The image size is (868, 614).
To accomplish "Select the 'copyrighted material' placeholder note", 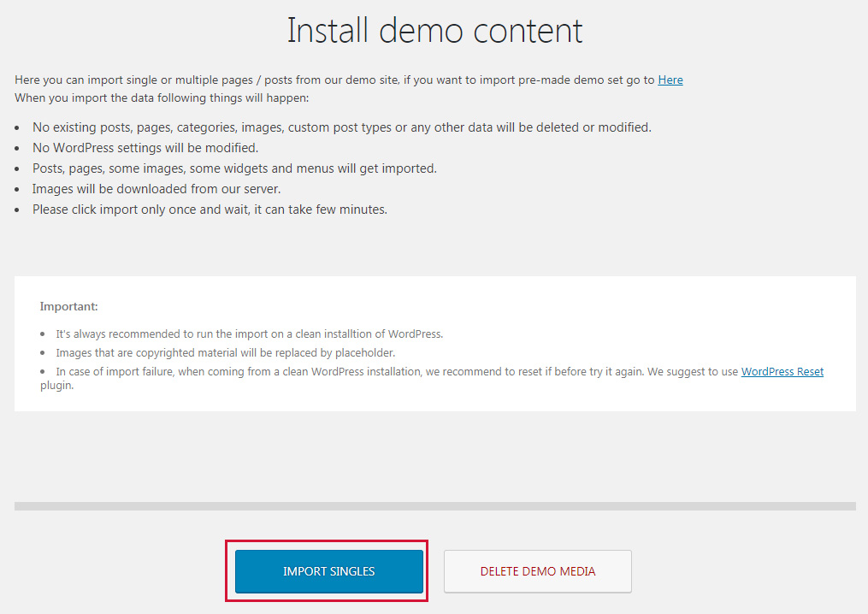I will pyautogui.click(x=225, y=353).
